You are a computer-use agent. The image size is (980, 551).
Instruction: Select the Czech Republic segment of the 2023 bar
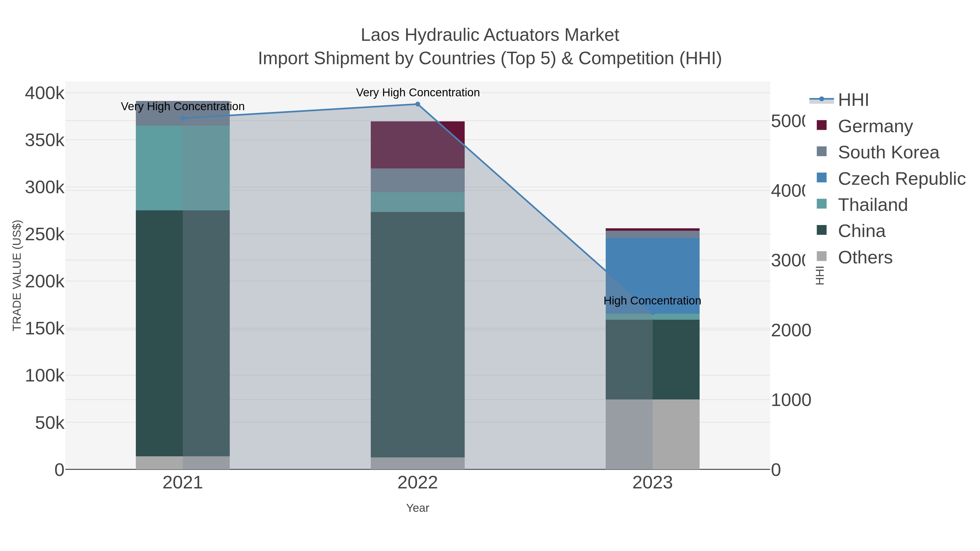653,276
